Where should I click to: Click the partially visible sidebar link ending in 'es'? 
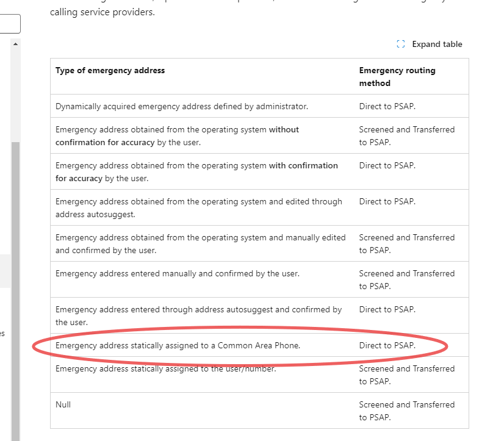pos(4,334)
